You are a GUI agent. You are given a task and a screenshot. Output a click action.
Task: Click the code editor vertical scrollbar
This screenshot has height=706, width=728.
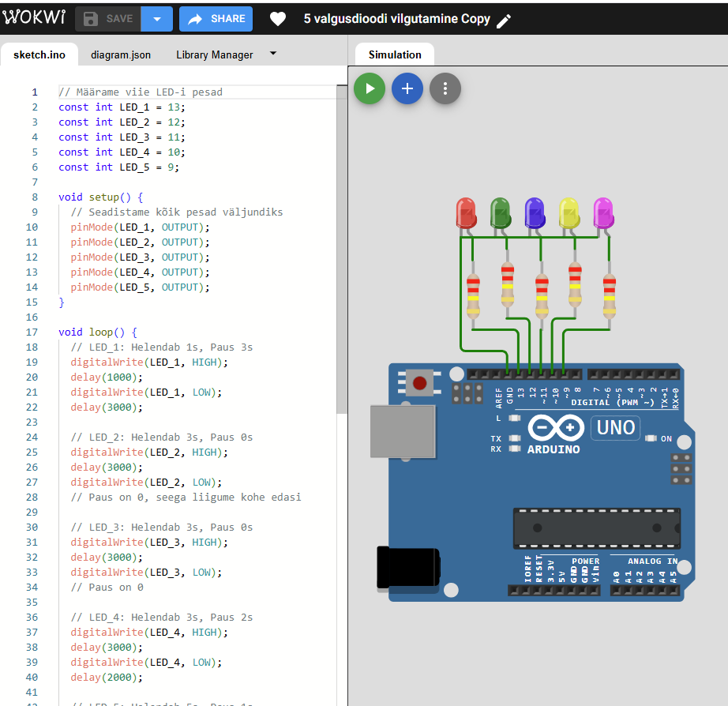(x=342, y=249)
